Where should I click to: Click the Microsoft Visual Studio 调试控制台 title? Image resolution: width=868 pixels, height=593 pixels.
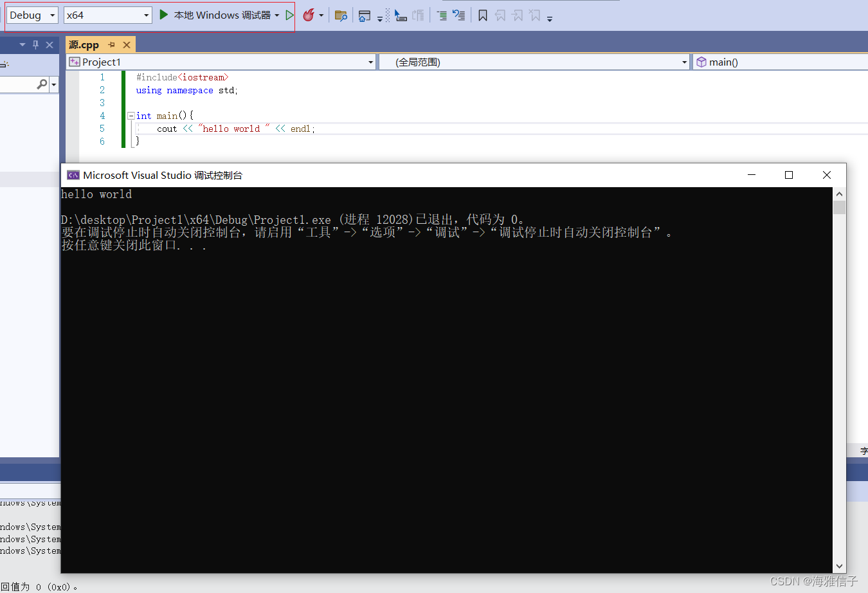[x=163, y=175]
